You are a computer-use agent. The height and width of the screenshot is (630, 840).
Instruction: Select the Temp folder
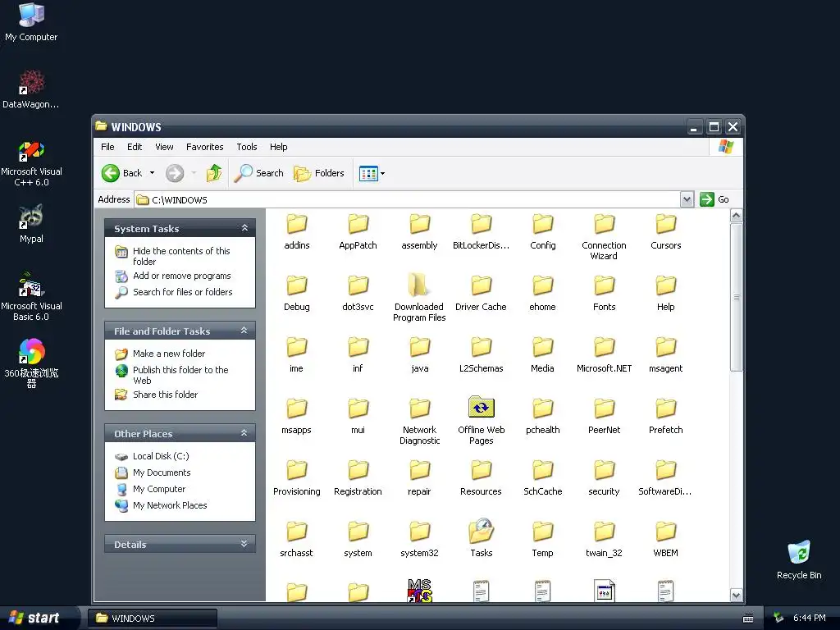(543, 540)
